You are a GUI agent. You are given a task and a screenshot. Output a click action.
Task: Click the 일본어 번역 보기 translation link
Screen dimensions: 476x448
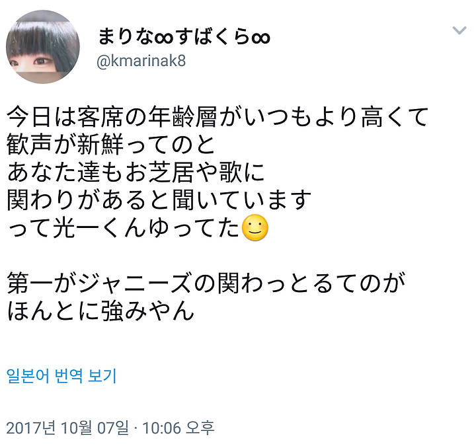[x=61, y=376]
